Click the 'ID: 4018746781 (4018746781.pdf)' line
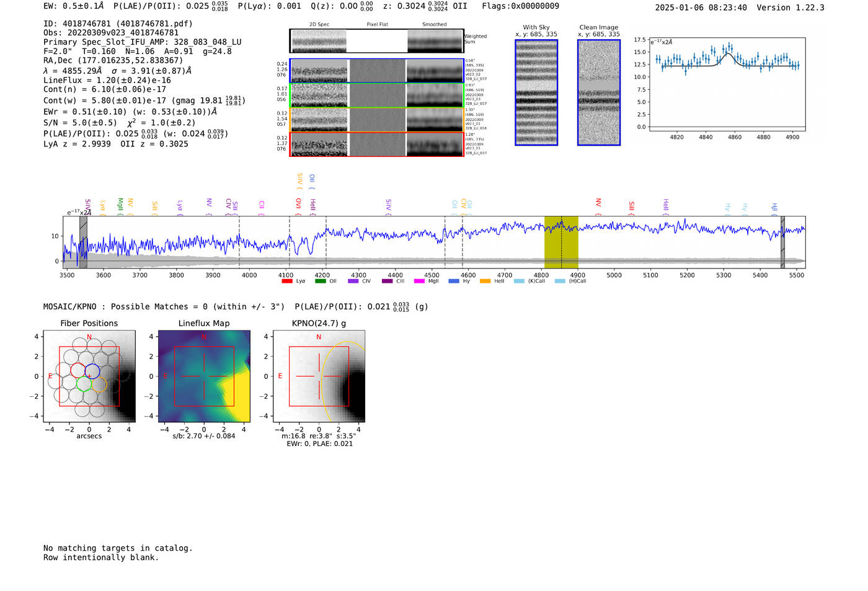The width and height of the screenshot is (868, 591). click(x=118, y=24)
